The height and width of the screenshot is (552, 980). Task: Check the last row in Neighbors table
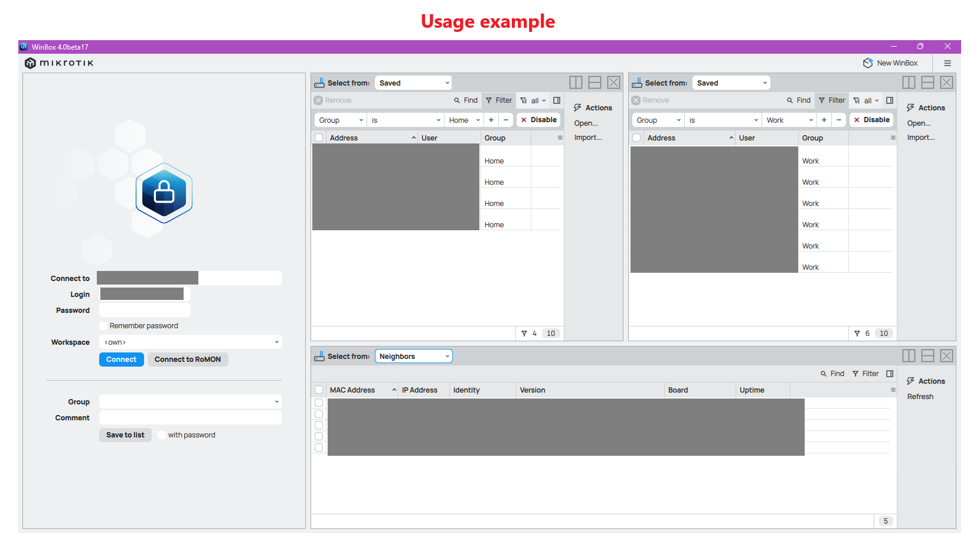[319, 448]
